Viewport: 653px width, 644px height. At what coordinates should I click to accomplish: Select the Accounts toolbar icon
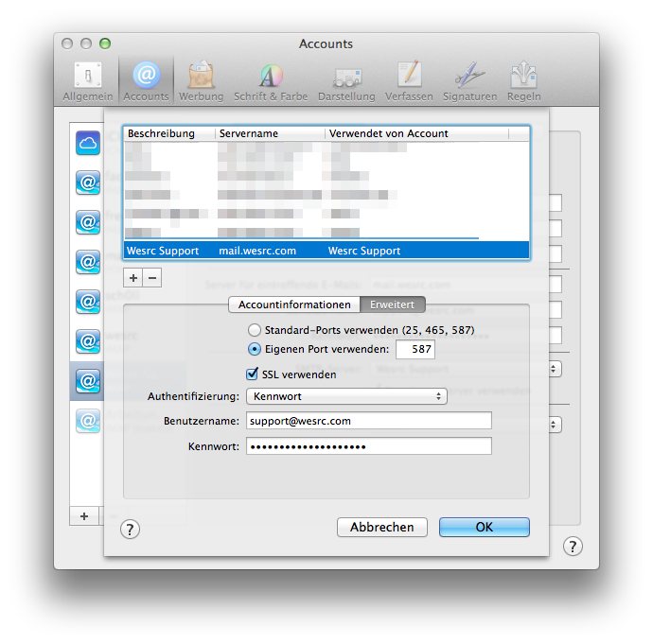[146, 81]
